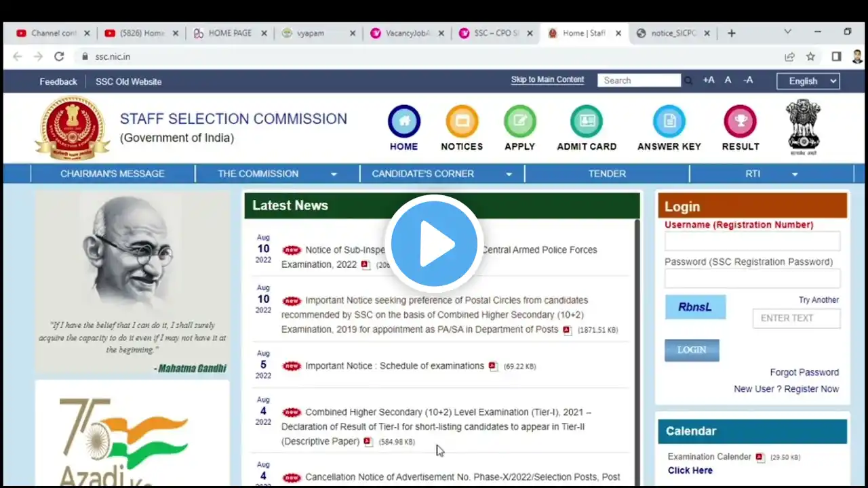The height and width of the screenshot is (488, 868).
Task: Reload the page with browser refresh icon
Action: [x=59, y=57]
